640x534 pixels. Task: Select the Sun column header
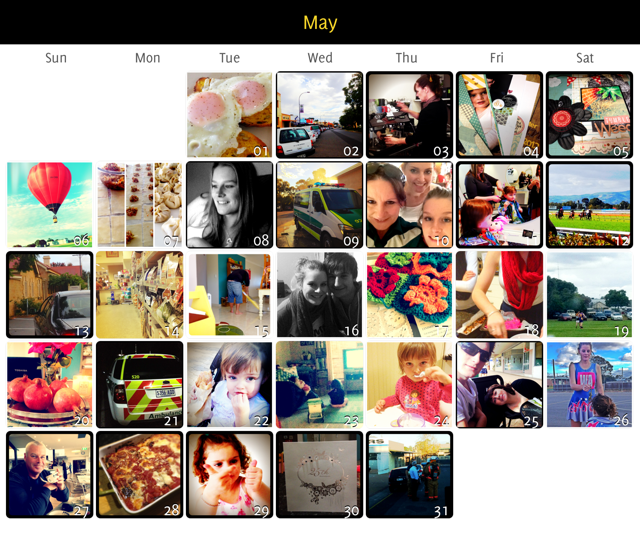tap(56, 58)
